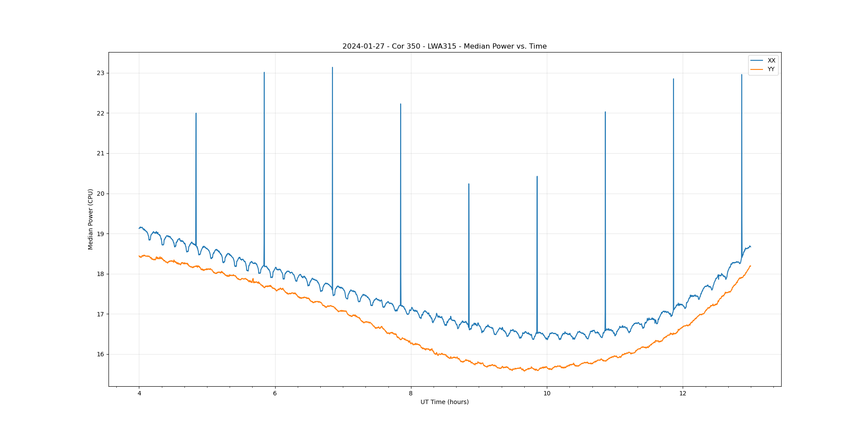
Task: Click the blue XX legend line swatch
Action: click(x=757, y=60)
